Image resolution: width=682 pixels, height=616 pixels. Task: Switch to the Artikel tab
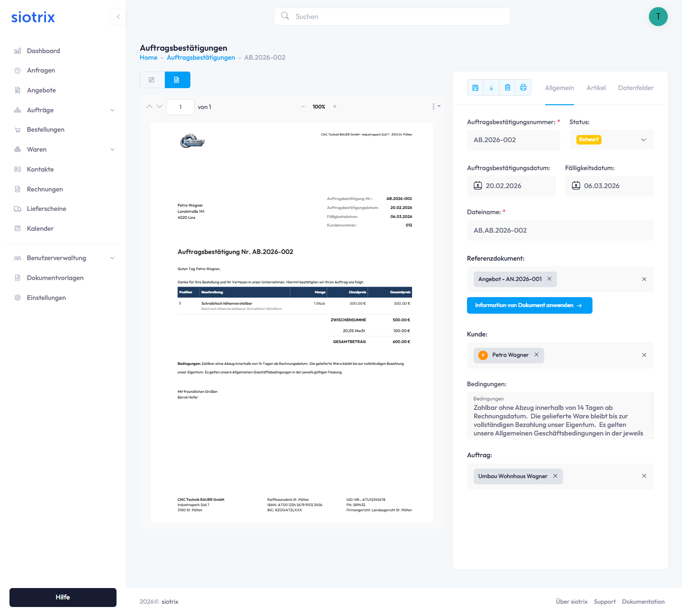pos(596,88)
